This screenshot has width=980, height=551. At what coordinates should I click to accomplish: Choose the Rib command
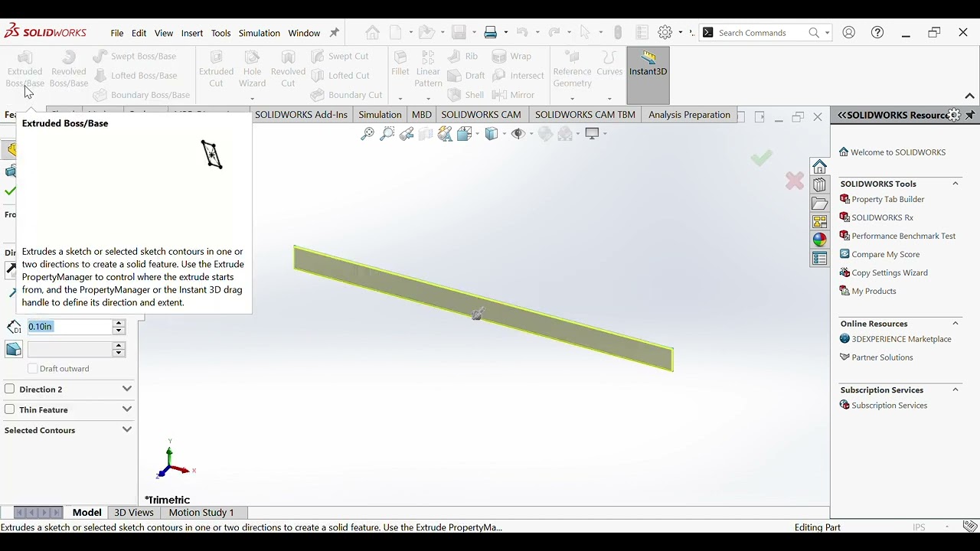[x=462, y=56]
